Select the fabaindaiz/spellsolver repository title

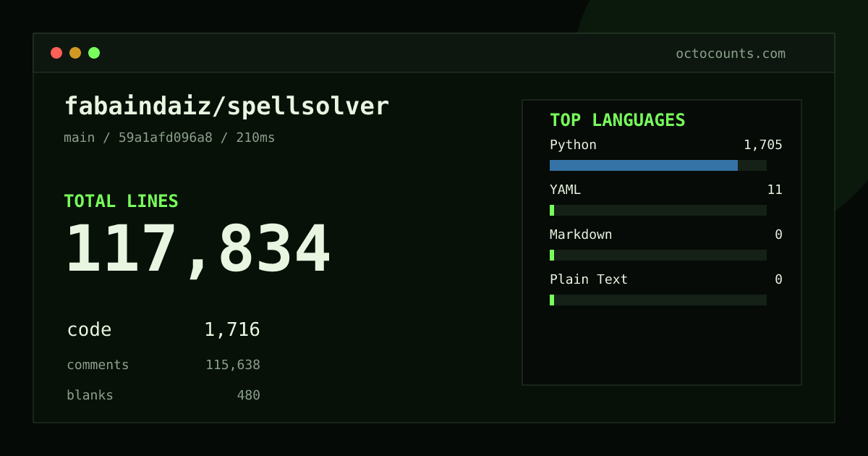point(226,106)
